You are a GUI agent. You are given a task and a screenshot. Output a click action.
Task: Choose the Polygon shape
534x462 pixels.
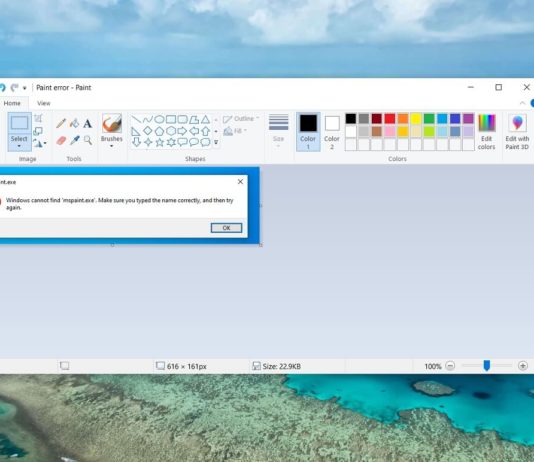tap(194, 119)
